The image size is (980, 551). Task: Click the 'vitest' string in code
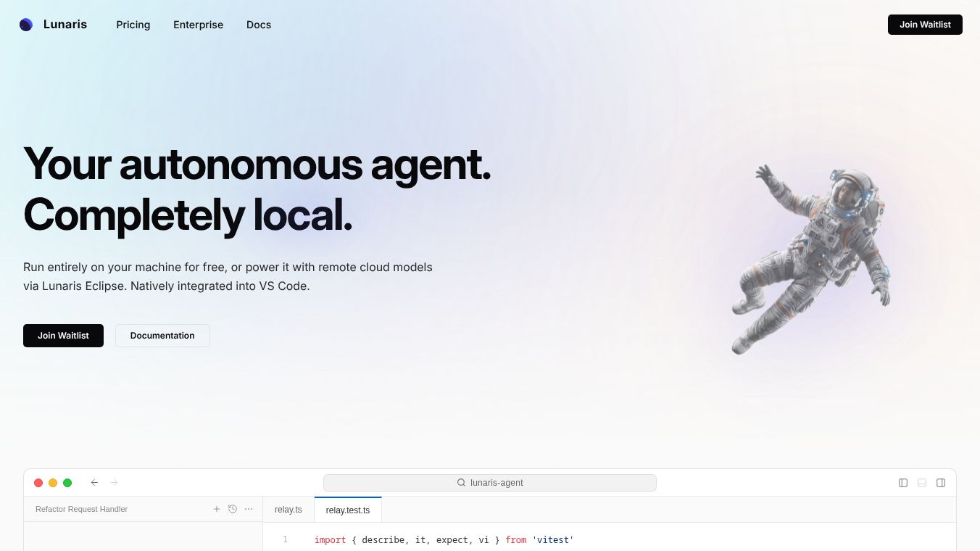pyautogui.click(x=553, y=540)
